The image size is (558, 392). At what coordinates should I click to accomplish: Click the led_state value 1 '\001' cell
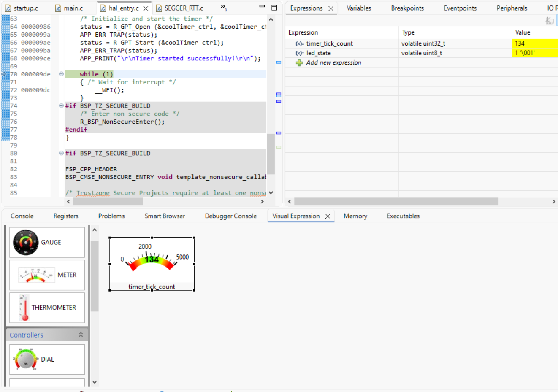535,53
